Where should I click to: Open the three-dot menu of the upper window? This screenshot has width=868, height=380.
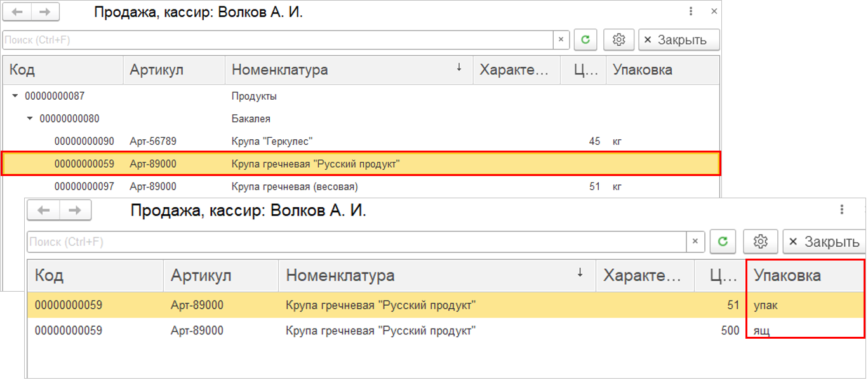[691, 12]
